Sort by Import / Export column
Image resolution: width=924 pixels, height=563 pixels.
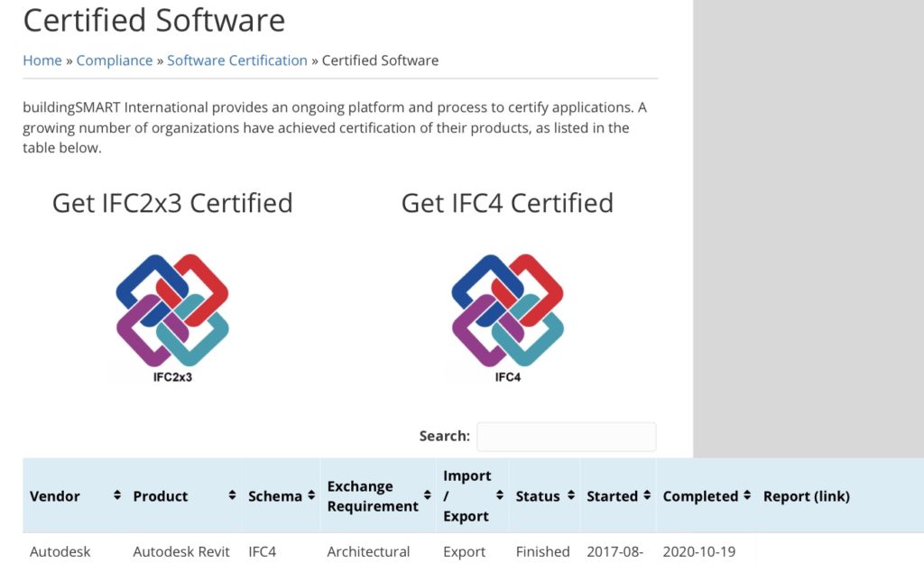coord(473,496)
